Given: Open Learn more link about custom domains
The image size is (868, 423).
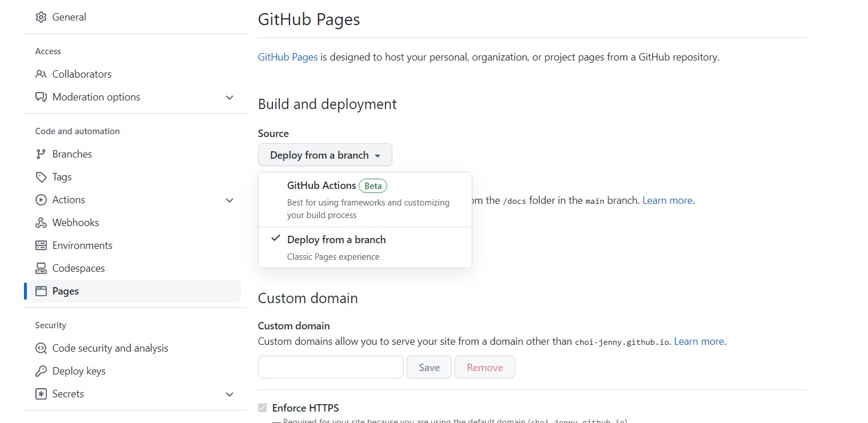Looking at the screenshot, I should click(x=699, y=341).
